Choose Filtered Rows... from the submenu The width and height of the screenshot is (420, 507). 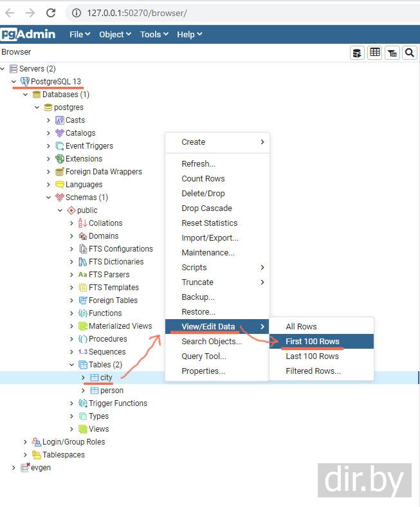point(313,371)
